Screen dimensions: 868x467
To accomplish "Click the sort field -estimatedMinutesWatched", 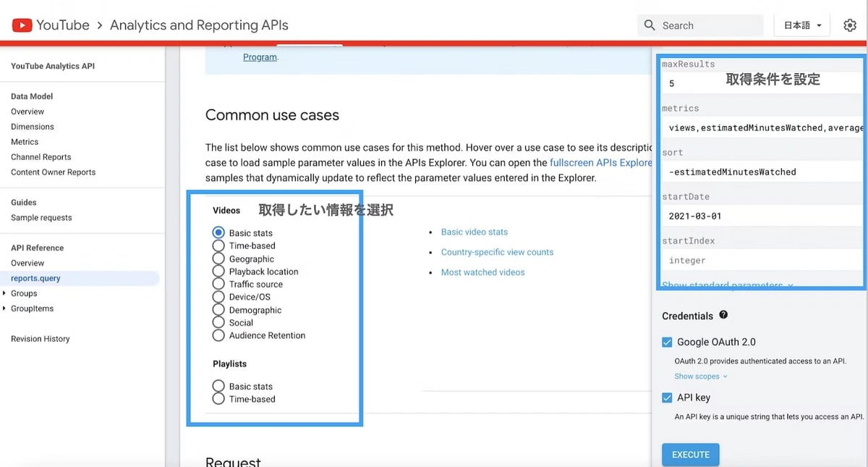I will (762, 172).
